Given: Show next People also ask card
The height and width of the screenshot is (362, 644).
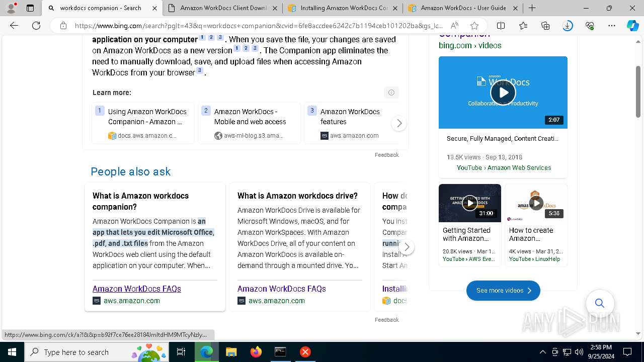Looking at the screenshot, I should coord(407,247).
